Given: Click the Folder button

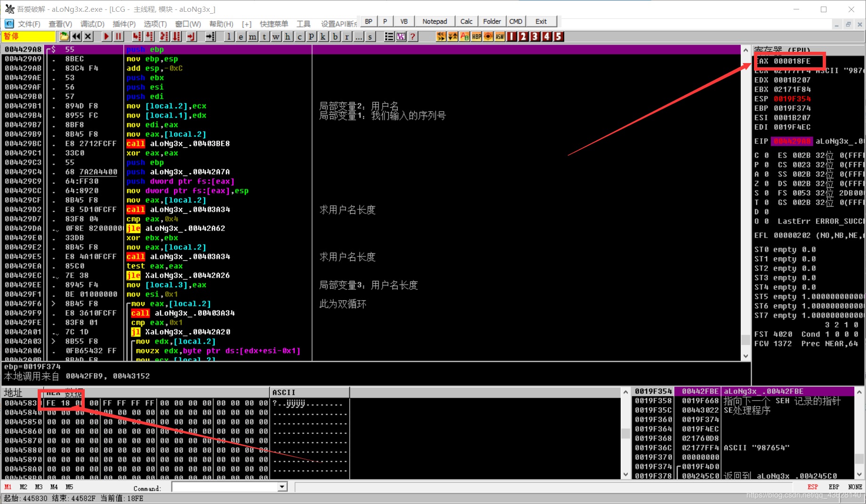Looking at the screenshot, I should point(492,22).
